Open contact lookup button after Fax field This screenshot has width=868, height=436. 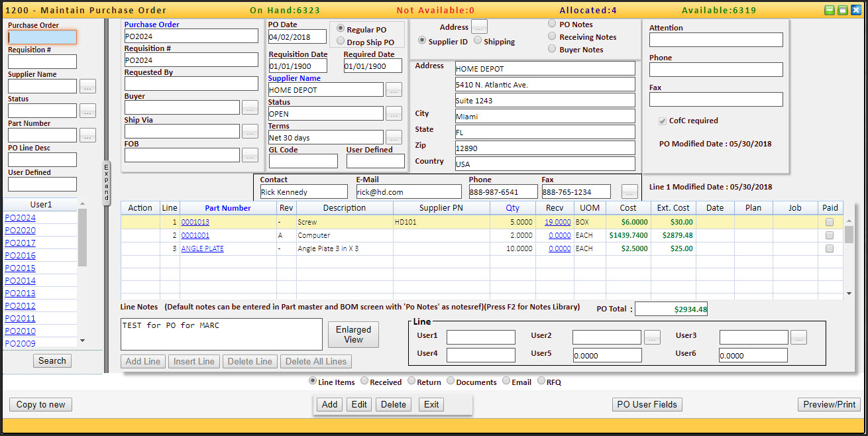tap(630, 192)
